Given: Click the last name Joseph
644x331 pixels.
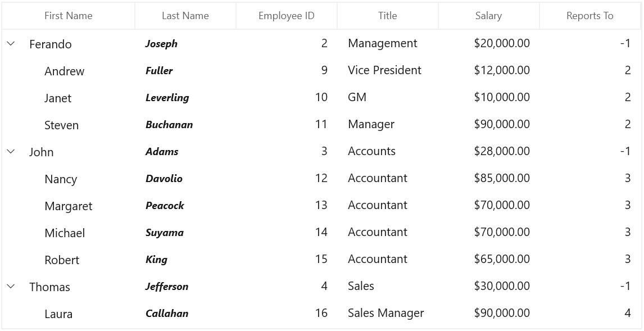Looking at the screenshot, I should point(161,43).
